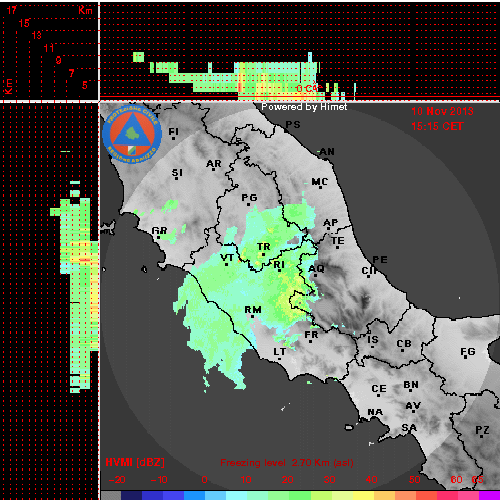
Task: Select the 'CB' city label on map
Action: coord(404,344)
